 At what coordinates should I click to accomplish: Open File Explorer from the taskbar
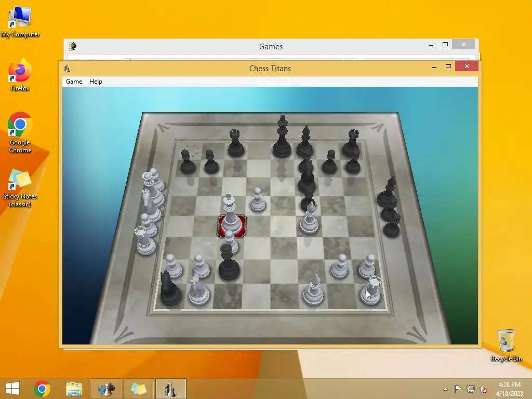coord(74,389)
